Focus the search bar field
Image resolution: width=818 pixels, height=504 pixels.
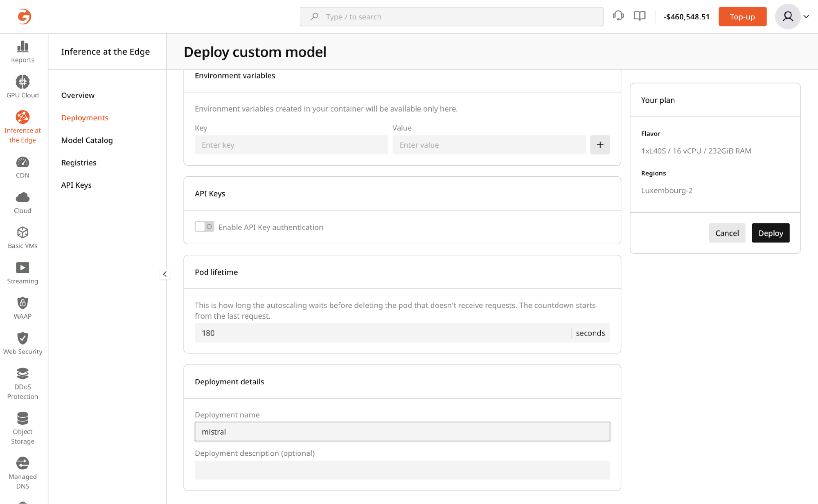point(451,16)
